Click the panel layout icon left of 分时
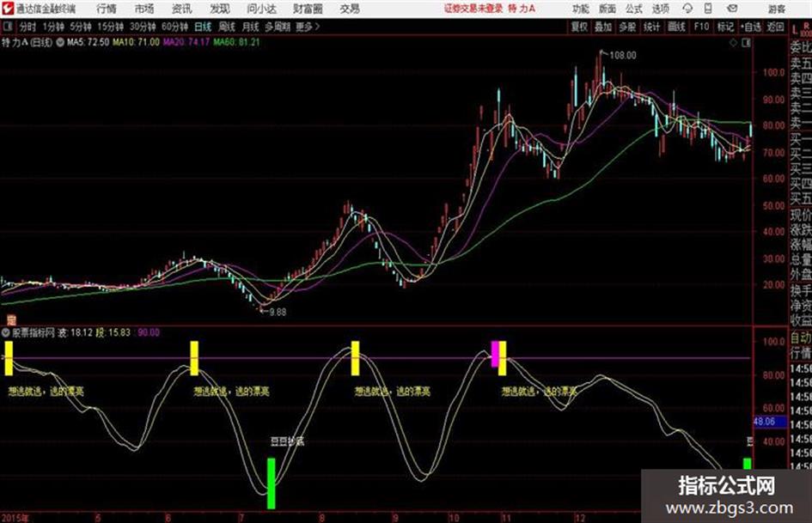The height and width of the screenshot is (523, 812). pyautogui.click(x=7, y=27)
